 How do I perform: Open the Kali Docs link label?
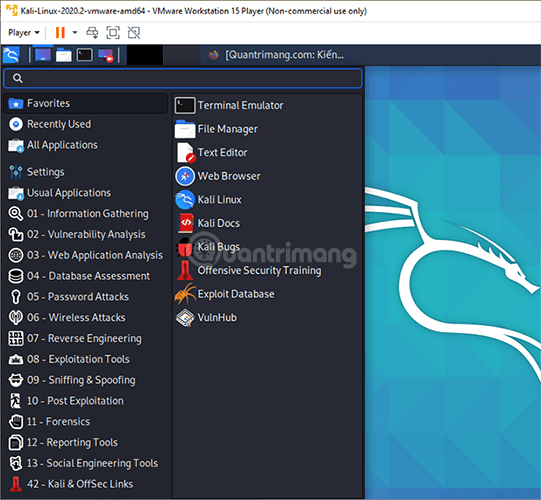click(219, 223)
